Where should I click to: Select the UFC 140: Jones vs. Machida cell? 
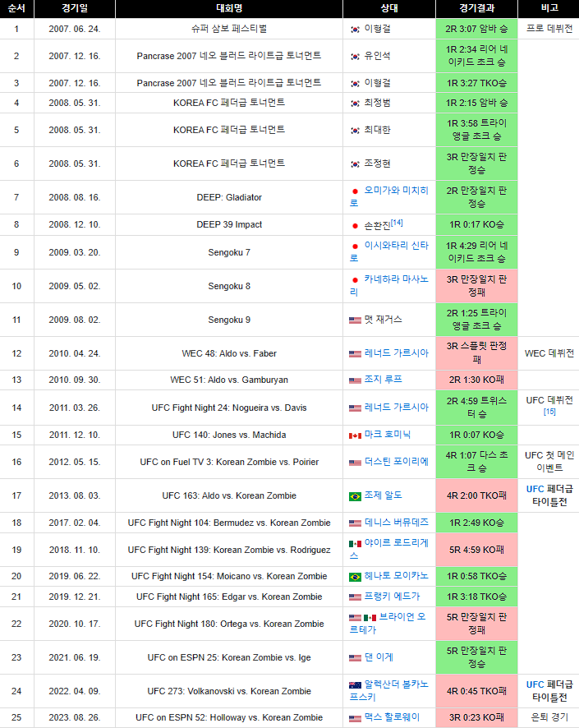229,435
